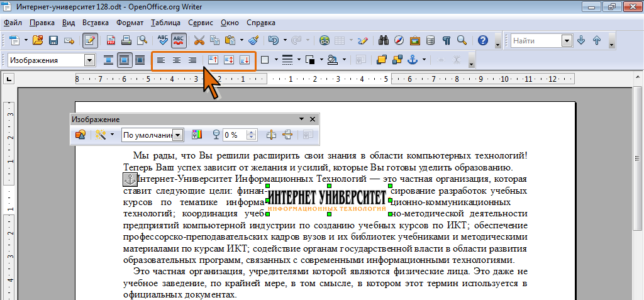Click the Open folder icon

tap(38, 40)
